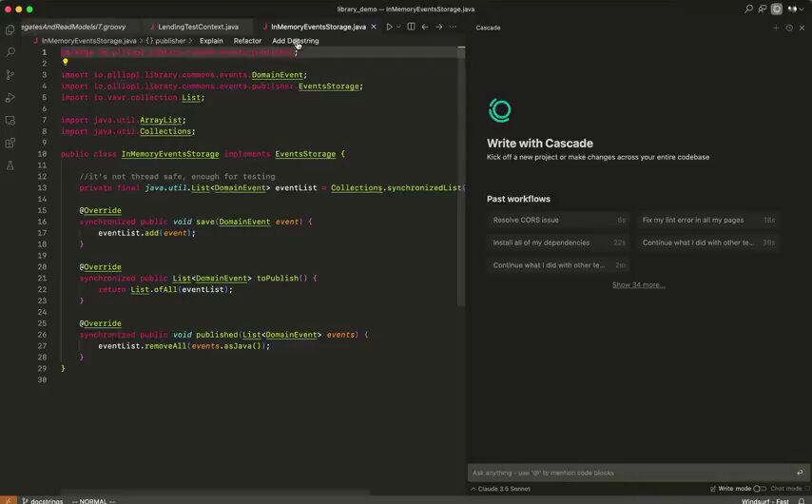Click the Refactor code lens action

[x=247, y=40]
